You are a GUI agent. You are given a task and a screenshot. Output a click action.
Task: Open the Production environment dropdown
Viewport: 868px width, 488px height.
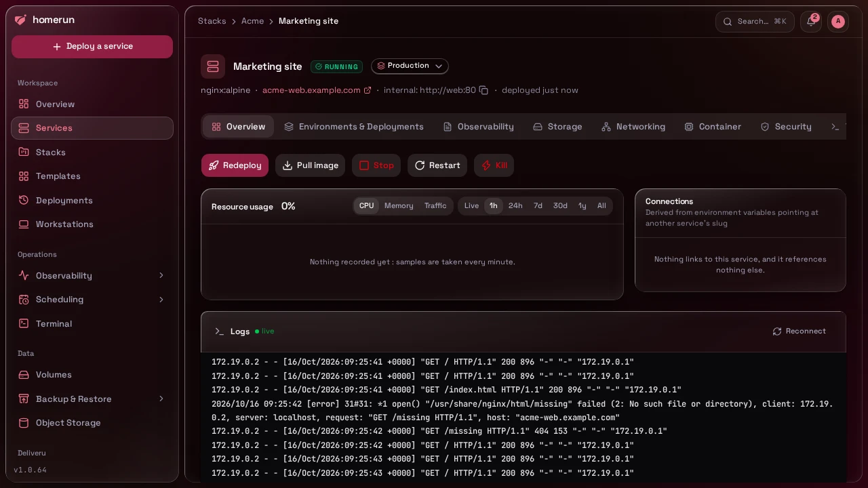[410, 66]
